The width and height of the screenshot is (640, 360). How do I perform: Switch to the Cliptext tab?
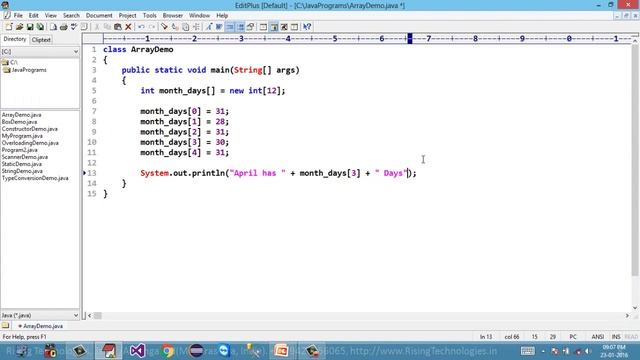(x=41, y=40)
